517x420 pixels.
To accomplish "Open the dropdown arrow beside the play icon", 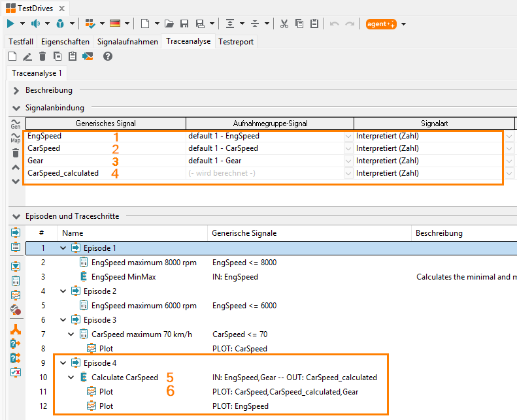I will click(22, 24).
